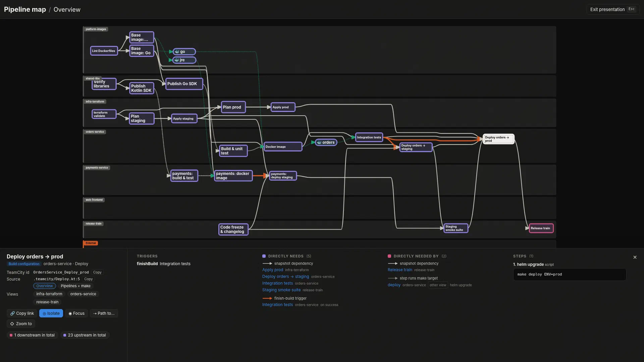Click the infra-terraform lane label
644x362 pixels.
coord(95,102)
